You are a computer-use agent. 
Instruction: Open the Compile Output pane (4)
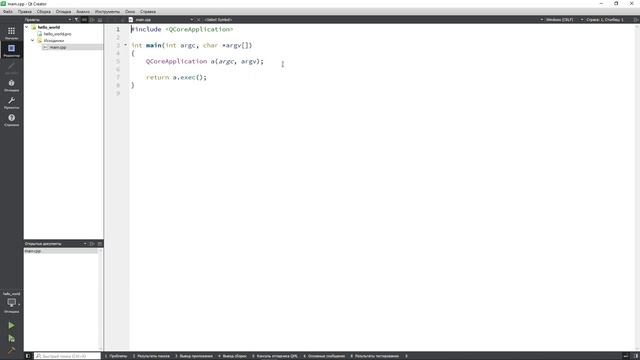click(x=232, y=356)
